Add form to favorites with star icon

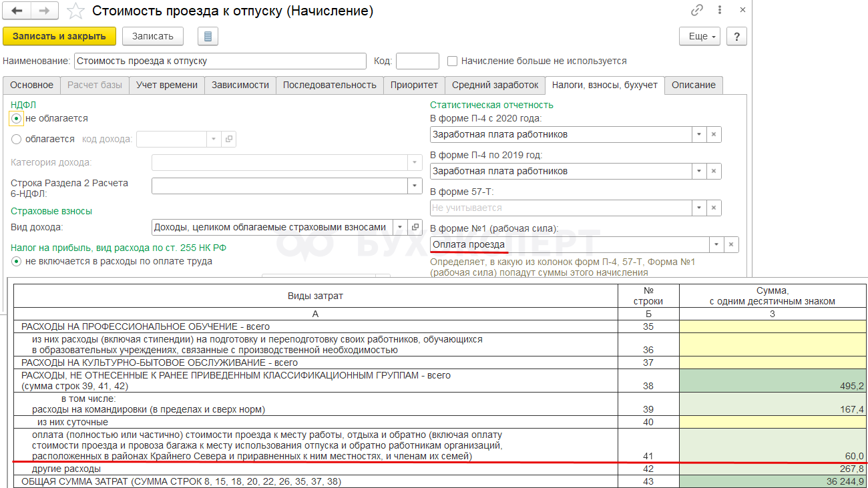pos(76,11)
